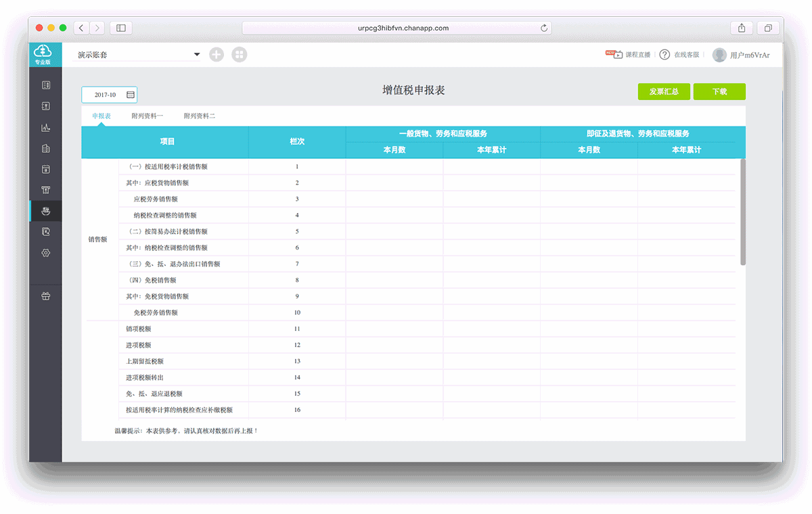Image resolution: width=812 pixels, height=514 pixels.
Task: Click the green 下载 button
Action: (719, 92)
